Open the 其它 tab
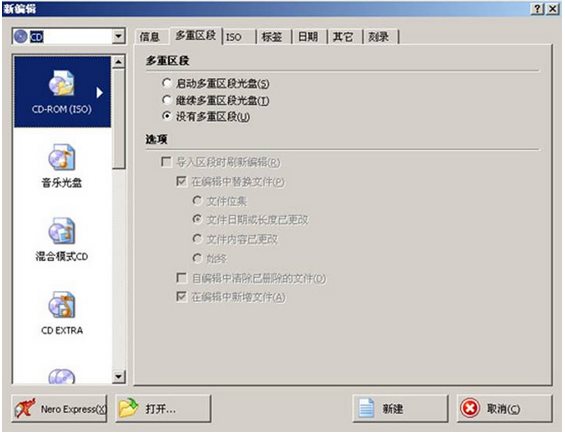 [x=344, y=37]
